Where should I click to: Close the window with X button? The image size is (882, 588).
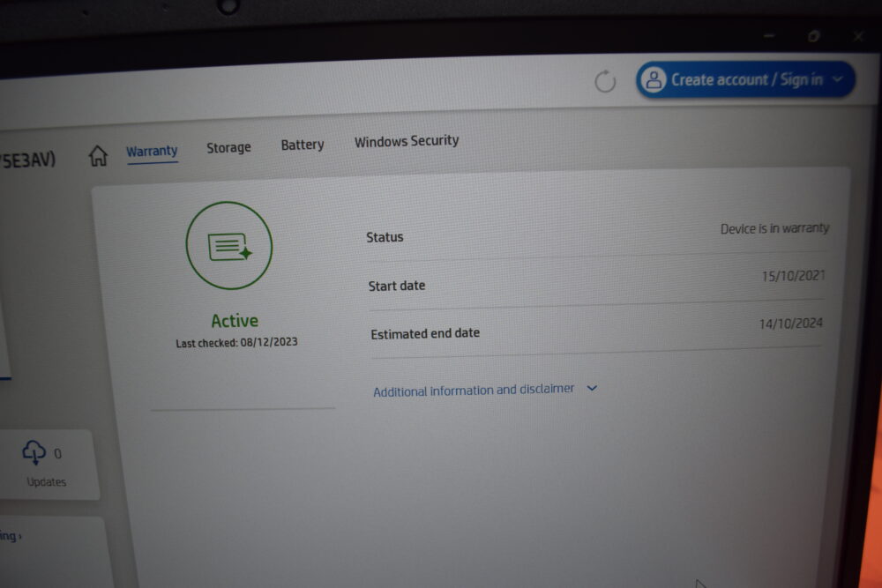pyautogui.click(x=858, y=36)
